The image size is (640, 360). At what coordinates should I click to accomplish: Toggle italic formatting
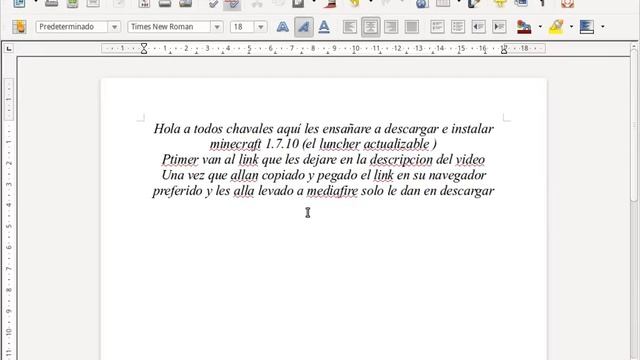304,27
